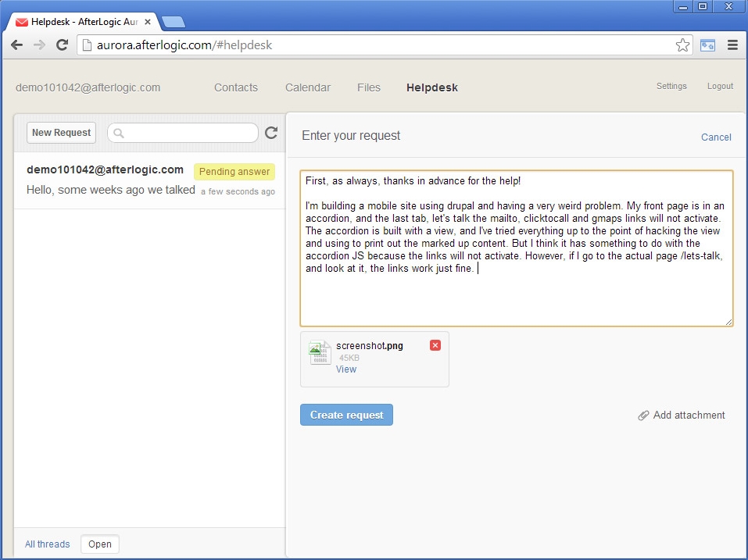Open the browser extension icon beside star
This screenshot has width=748, height=560.
click(707, 45)
